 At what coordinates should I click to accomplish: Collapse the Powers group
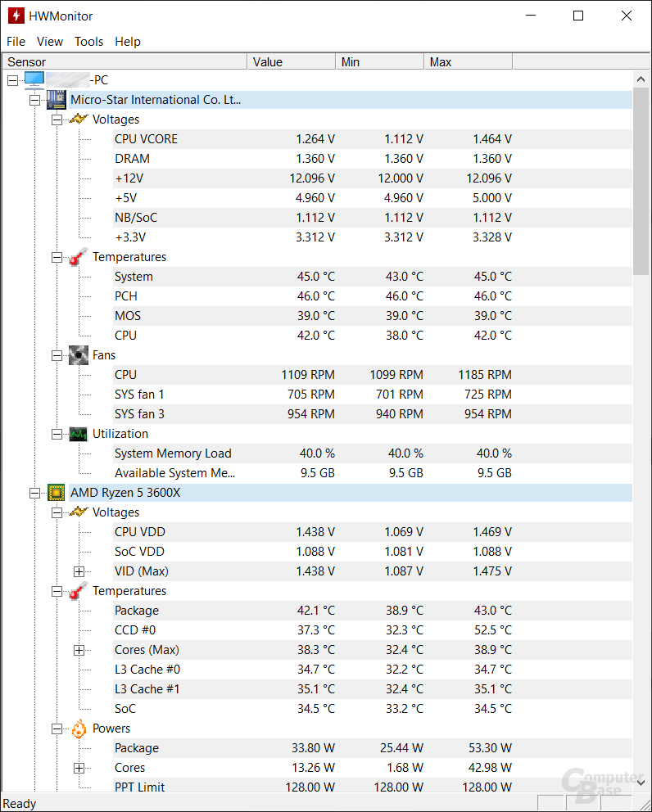[57, 729]
